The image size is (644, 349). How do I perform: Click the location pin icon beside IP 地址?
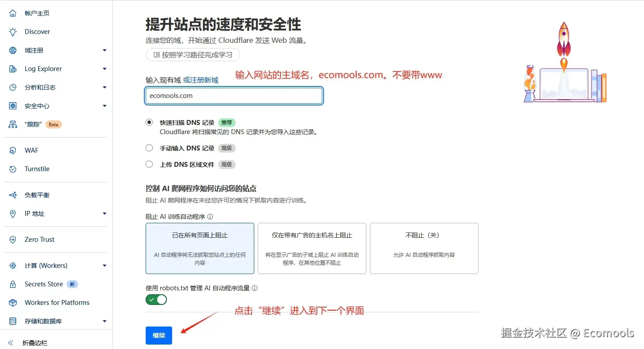[x=13, y=214]
